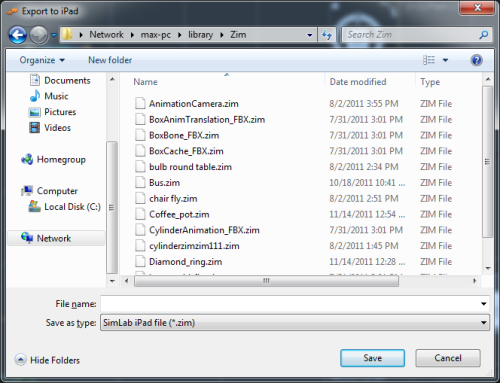Click the Change your view icon
This screenshot has height=383, width=500.
[429, 60]
